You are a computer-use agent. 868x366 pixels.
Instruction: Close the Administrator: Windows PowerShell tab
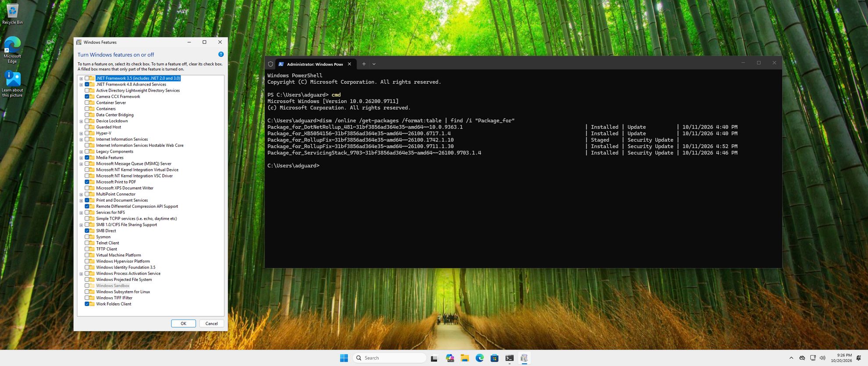coord(349,64)
